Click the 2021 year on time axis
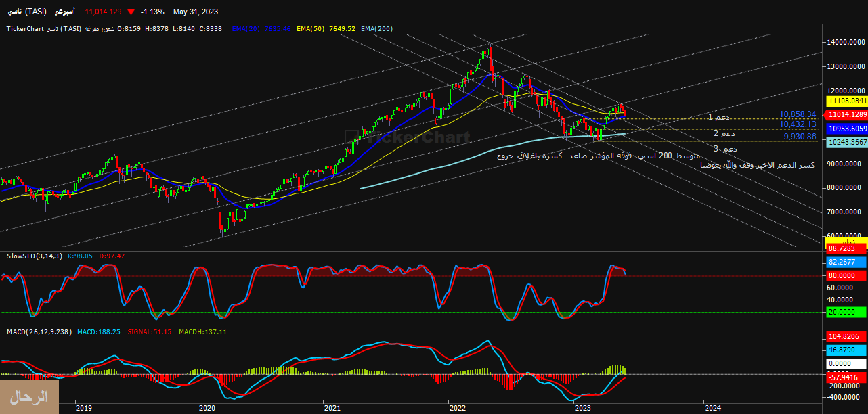Viewport: 868px width, 414px height. click(332, 408)
